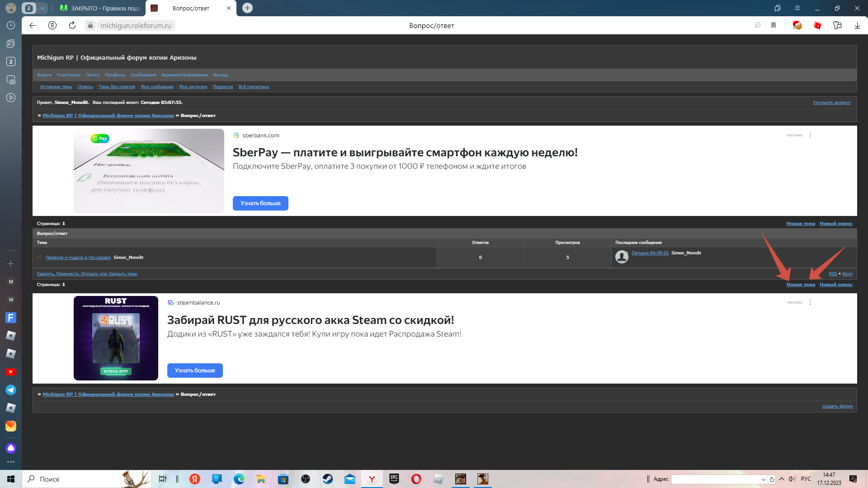Open the Администрирование menu item
Viewport: 868px width, 488px height.
click(x=185, y=75)
